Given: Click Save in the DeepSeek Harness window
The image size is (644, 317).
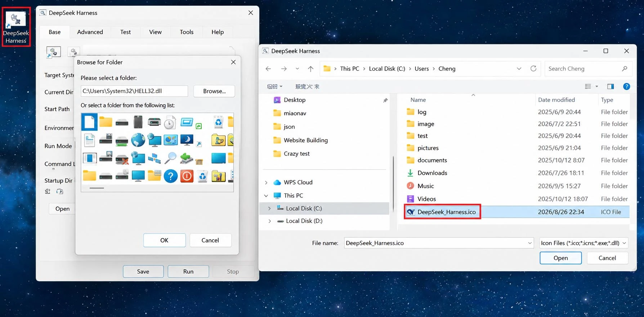Looking at the screenshot, I should [143, 272].
